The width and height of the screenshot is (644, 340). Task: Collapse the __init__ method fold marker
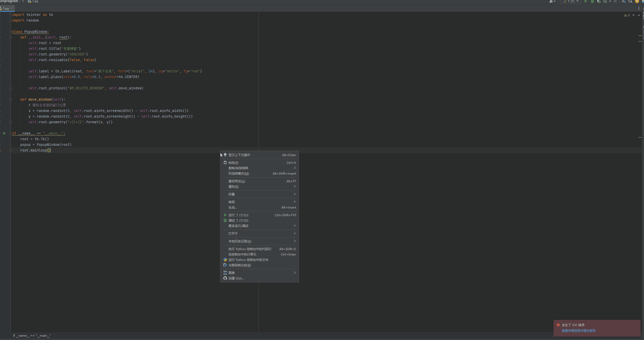pos(11,37)
